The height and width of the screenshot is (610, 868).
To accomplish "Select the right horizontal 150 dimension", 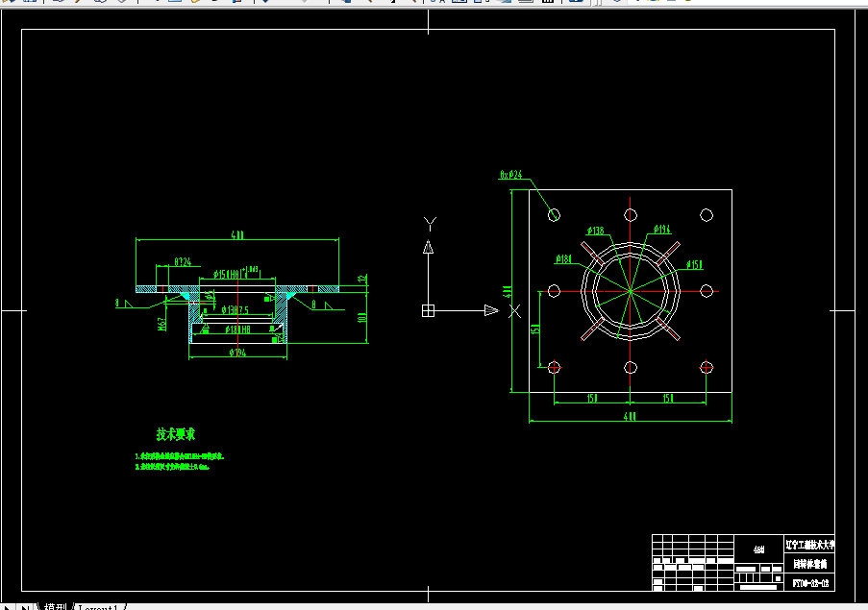I will (668, 399).
